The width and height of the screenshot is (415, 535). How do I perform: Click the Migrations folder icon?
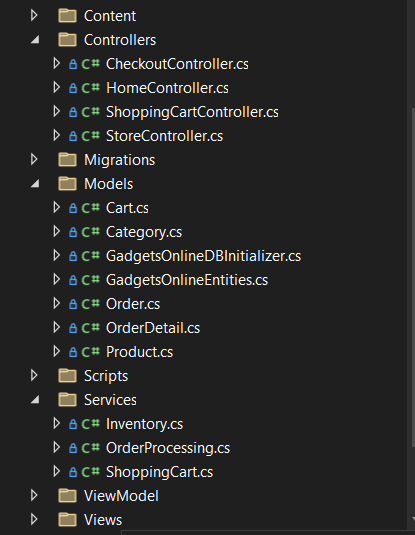(67, 160)
